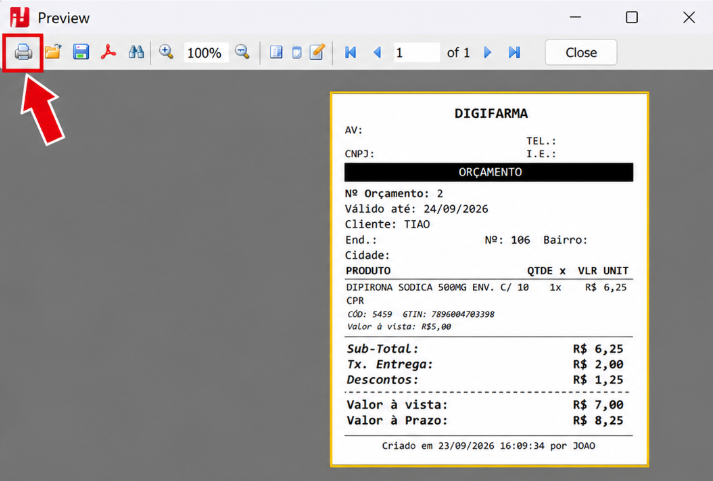Open the Find binoculars tool
713x481 pixels.
point(136,52)
